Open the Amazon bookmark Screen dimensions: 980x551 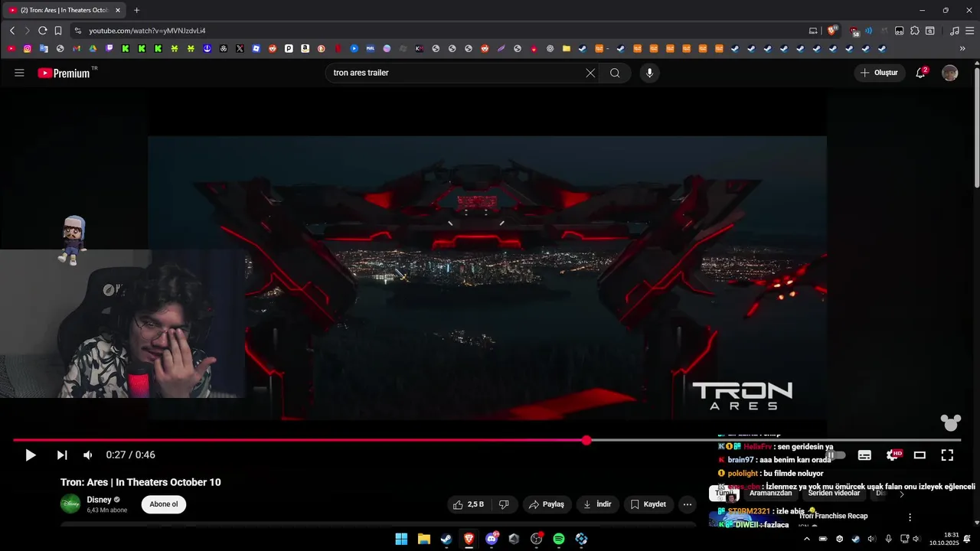(x=305, y=48)
